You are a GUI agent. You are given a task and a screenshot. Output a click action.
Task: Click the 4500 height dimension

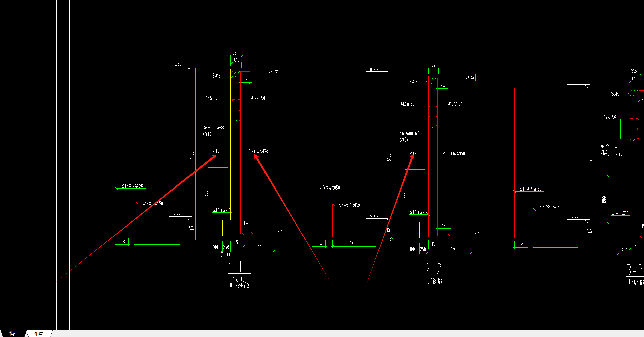coord(192,155)
